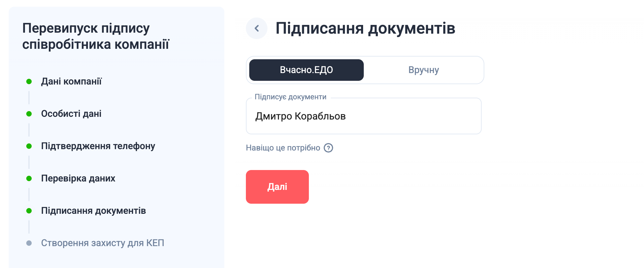Switch to the Вручну signing option
The height and width of the screenshot is (268, 644).
coord(423,70)
